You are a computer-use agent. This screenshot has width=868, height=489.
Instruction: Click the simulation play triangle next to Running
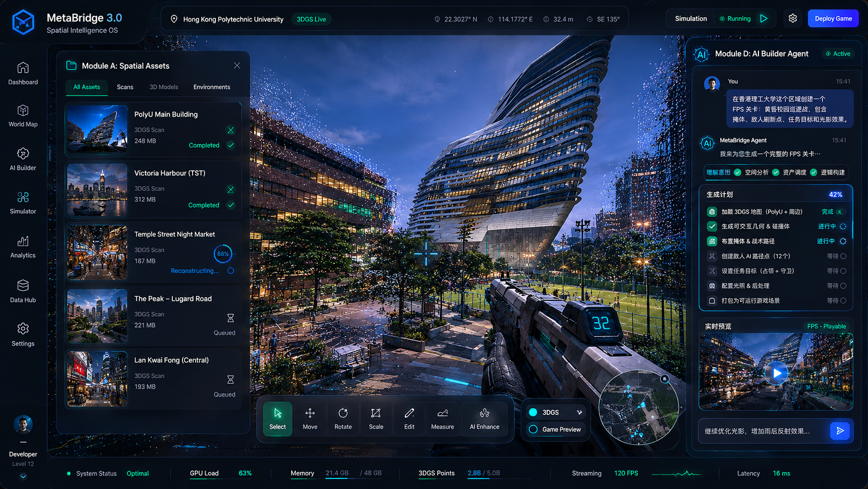pyautogui.click(x=764, y=18)
